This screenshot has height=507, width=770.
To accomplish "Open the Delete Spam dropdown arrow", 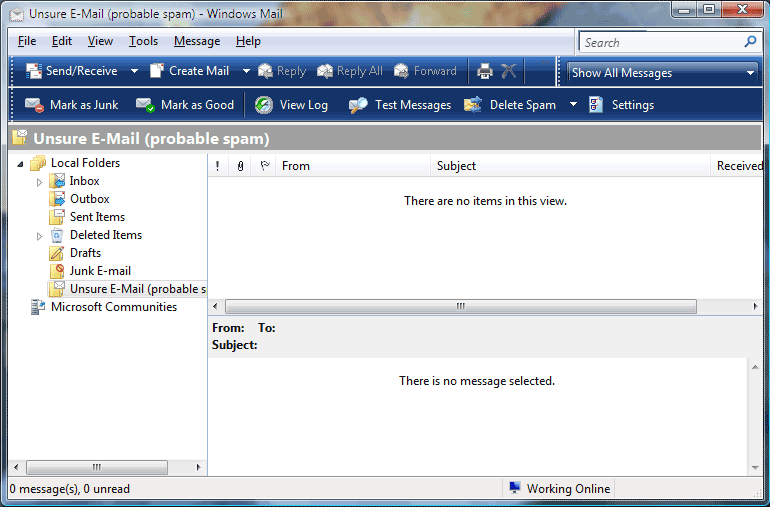I will [573, 105].
